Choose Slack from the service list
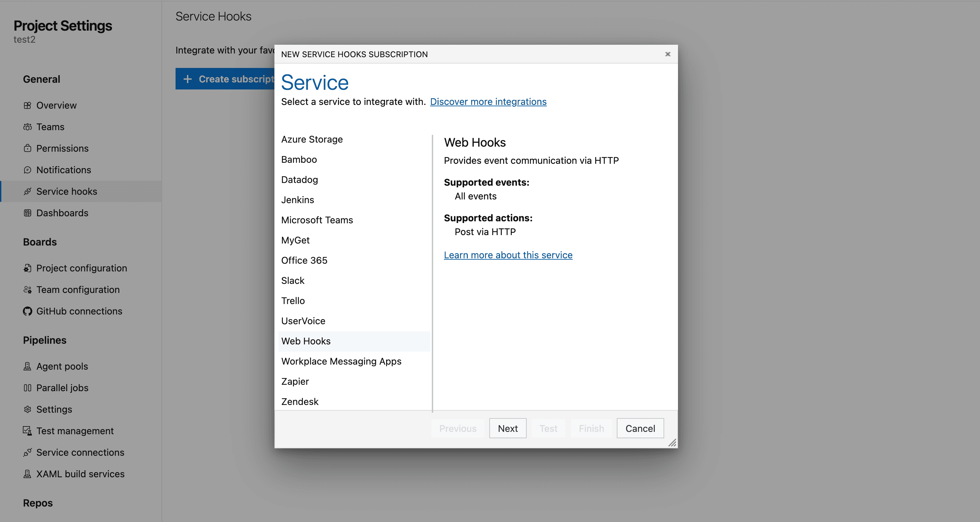Image resolution: width=980 pixels, height=522 pixels. 293,281
